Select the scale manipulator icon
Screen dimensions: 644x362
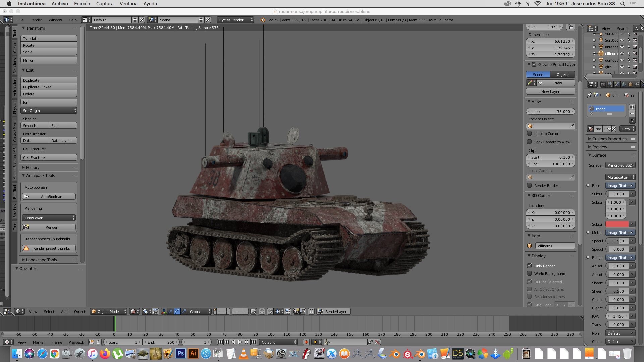point(184,311)
